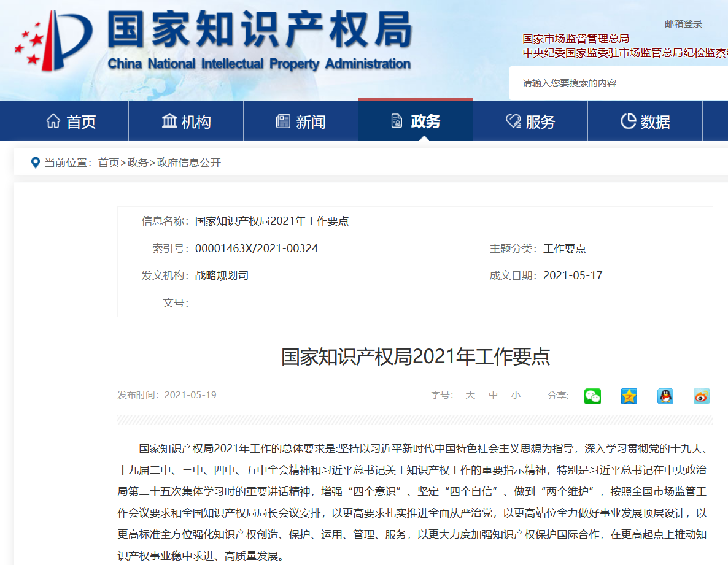The image size is (728, 565).
Task: Click the location pin icon
Action: pyautogui.click(x=36, y=163)
